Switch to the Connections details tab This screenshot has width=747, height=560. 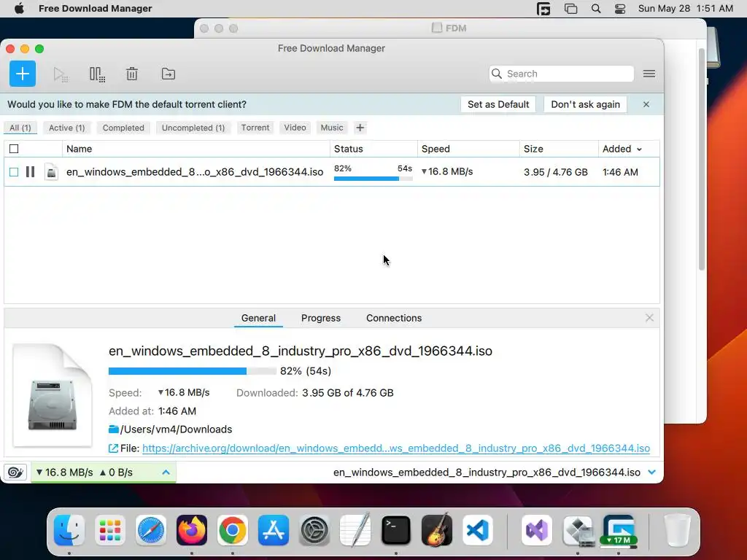(393, 318)
